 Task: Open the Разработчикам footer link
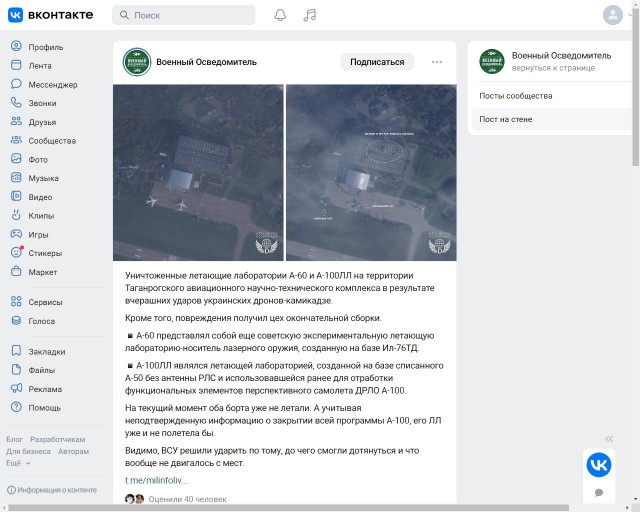pyautogui.click(x=58, y=440)
